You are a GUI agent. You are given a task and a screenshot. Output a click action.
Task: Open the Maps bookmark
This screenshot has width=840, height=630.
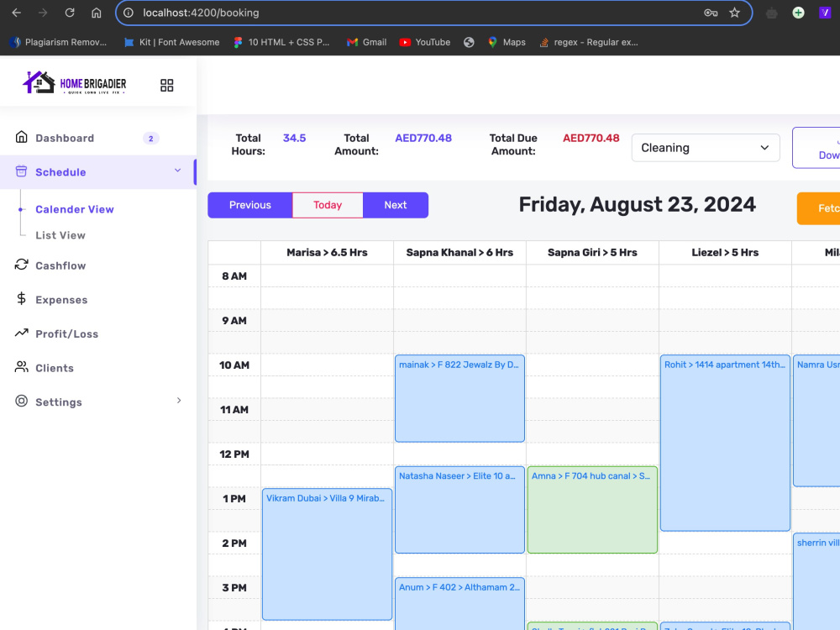point(507,42)
